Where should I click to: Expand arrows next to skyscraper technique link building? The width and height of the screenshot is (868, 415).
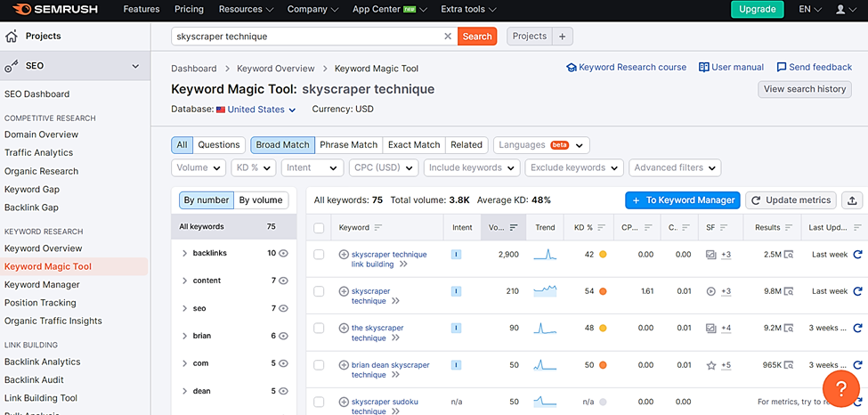(403, 264)
